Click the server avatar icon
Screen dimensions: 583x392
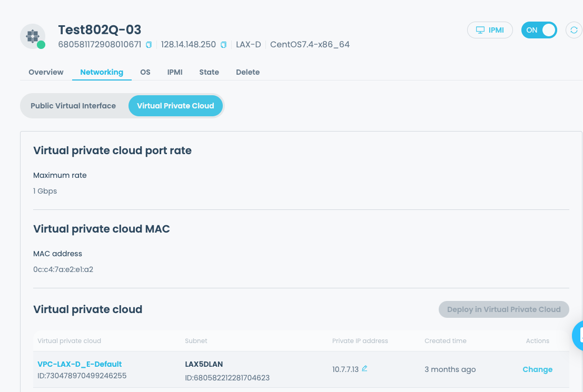[x=33, y=36]
